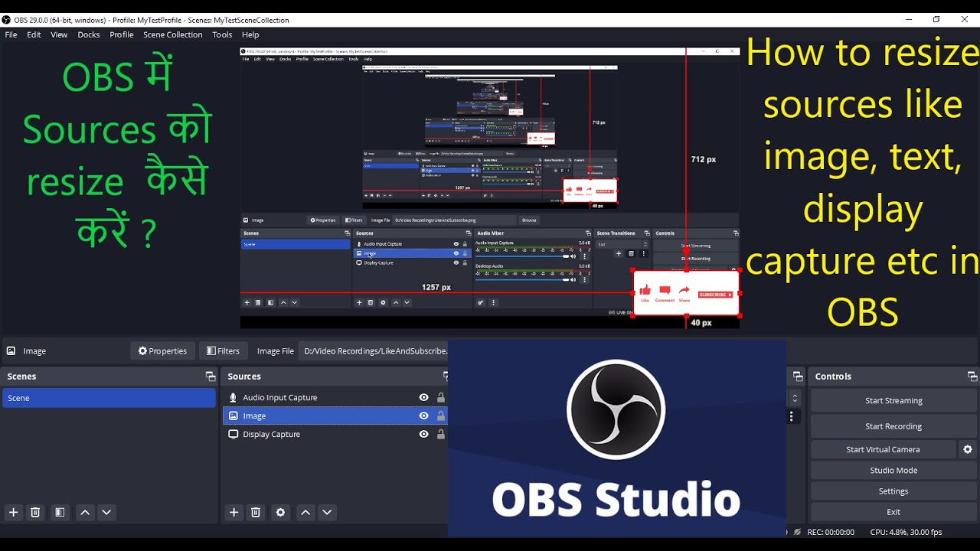Hide the Display Capture source
980x551 pixels.
(x=423, y=434)
